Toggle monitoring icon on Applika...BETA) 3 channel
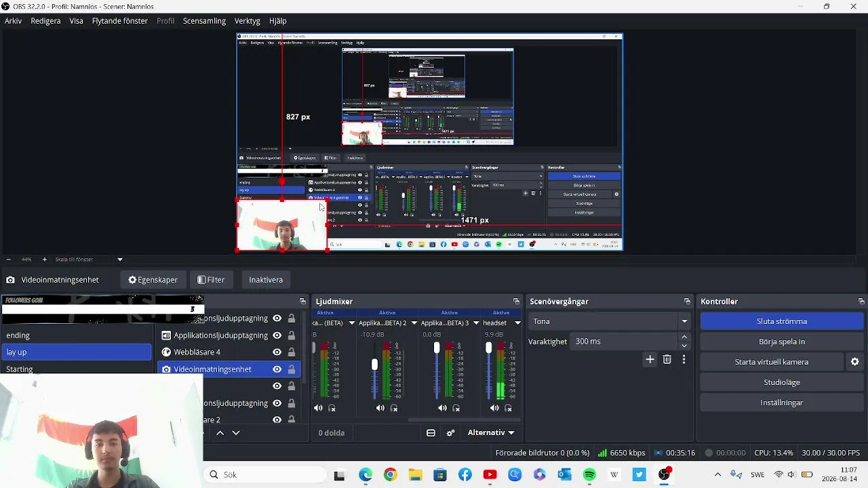 (456, 408)
